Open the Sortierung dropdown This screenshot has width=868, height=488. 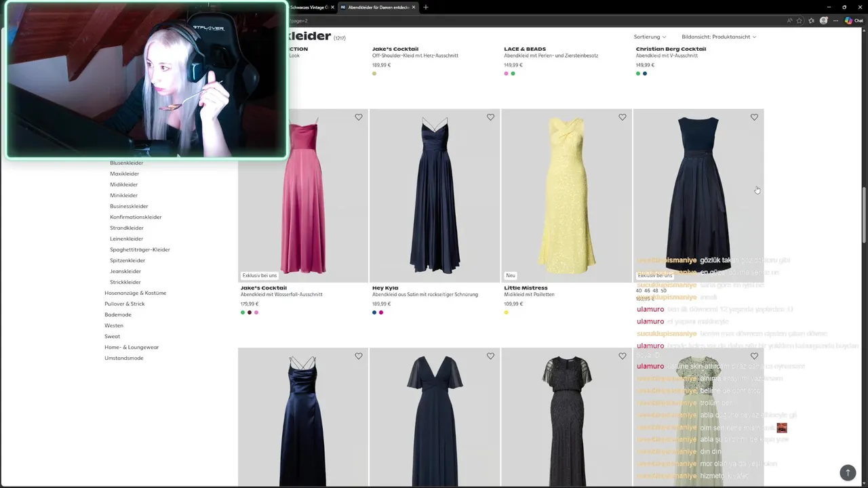(650, 37)
